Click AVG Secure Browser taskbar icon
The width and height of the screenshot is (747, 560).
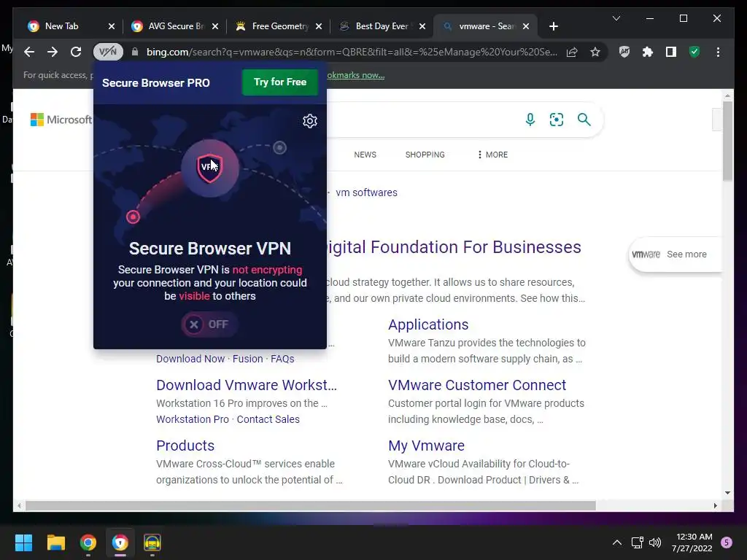click(120, 542)
